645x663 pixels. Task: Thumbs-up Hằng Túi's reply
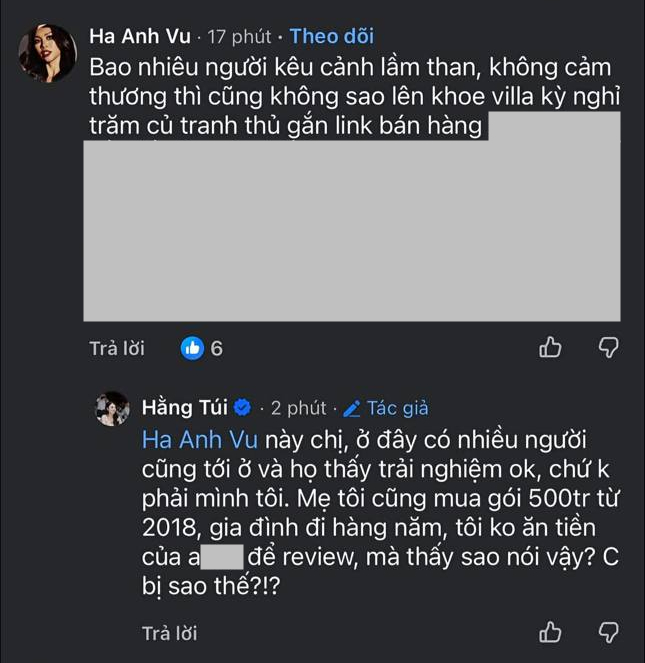pos(550,633)
